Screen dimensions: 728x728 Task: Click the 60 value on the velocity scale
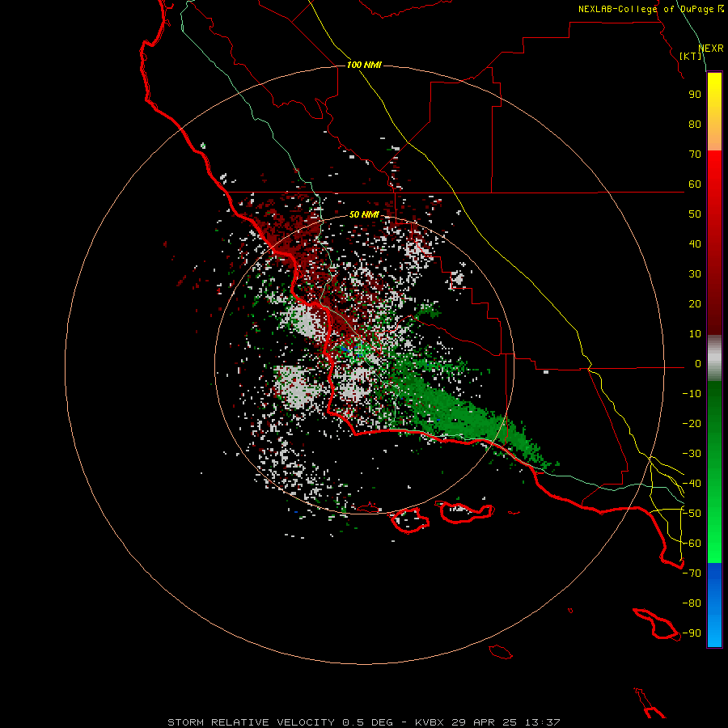695,184
